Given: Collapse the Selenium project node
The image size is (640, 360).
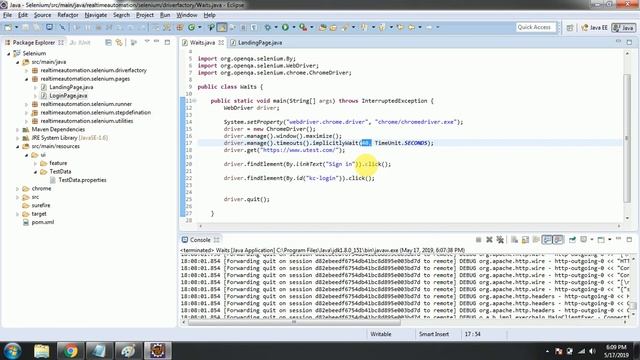Looking at the screenshot, I should point(9,53).
